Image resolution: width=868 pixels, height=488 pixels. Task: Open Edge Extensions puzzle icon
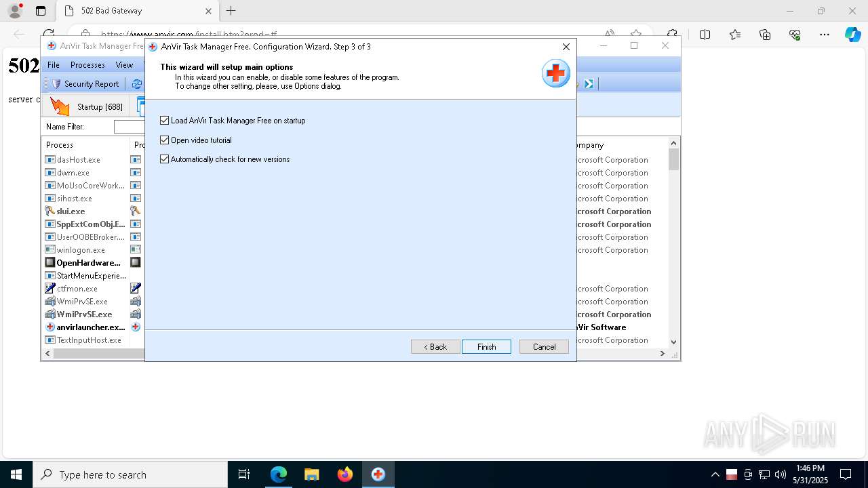tap(672, 35)
